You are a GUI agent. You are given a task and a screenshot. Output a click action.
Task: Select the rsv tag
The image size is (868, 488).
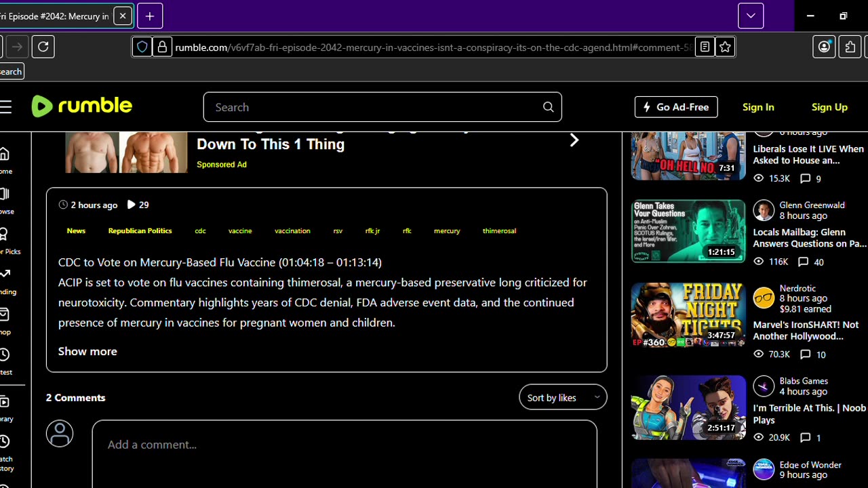338,230
